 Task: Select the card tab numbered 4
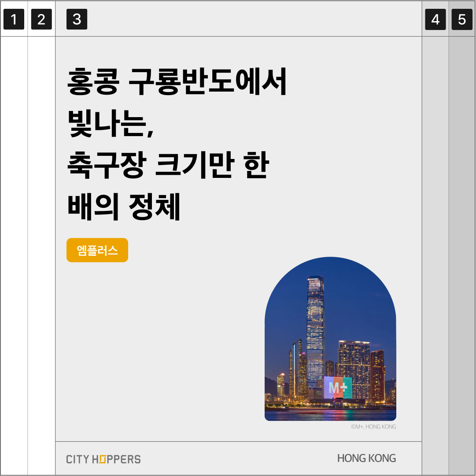pyautogui.click(x=435, y=19)
